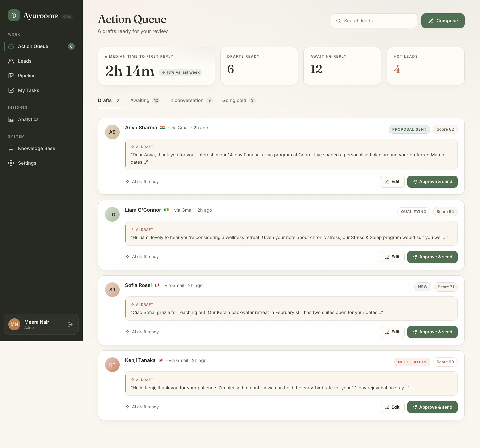Open Action Queue in the sidebar
This screenshot has height=448, width=480.
(x=41, y=46)
